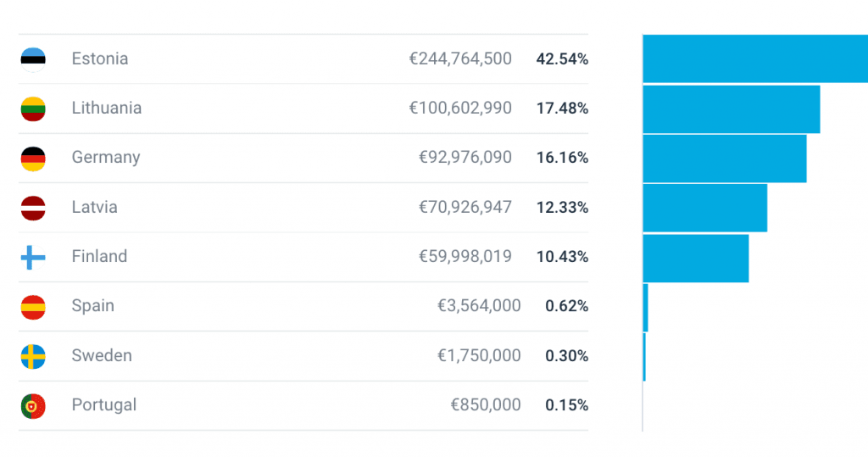Click the Lithuania flag icon

point(33,109)
